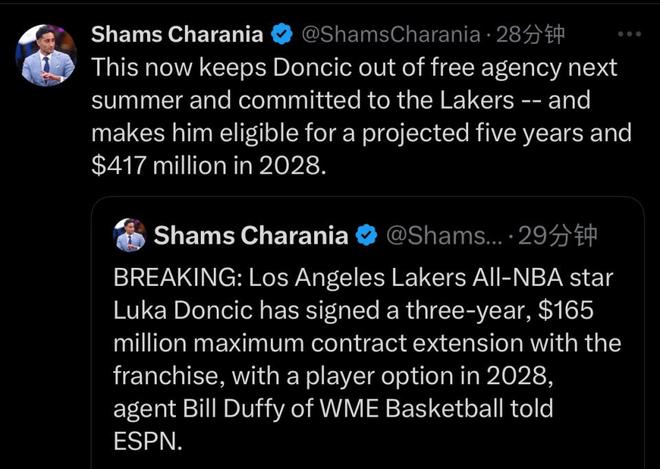Click the 29分钟 timestamp in quoted tweet
This screenshot has width=660, height=469.
pos(557,236)
